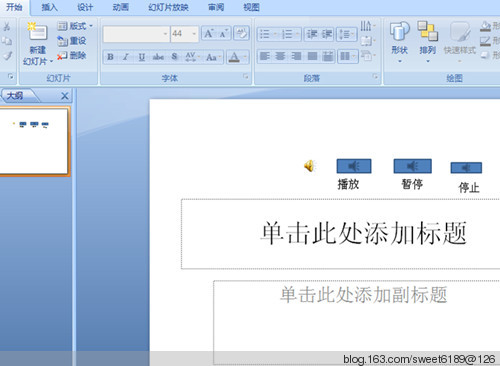Click the 暂停 pause button on slide
This screenshot has height=366, width=500.
[x=412, y=166]
